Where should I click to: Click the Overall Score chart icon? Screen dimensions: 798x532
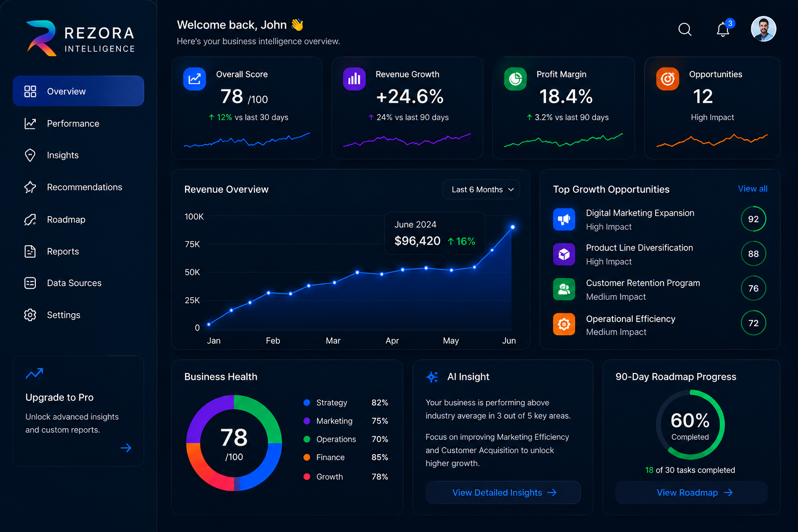tap(195, 79)
